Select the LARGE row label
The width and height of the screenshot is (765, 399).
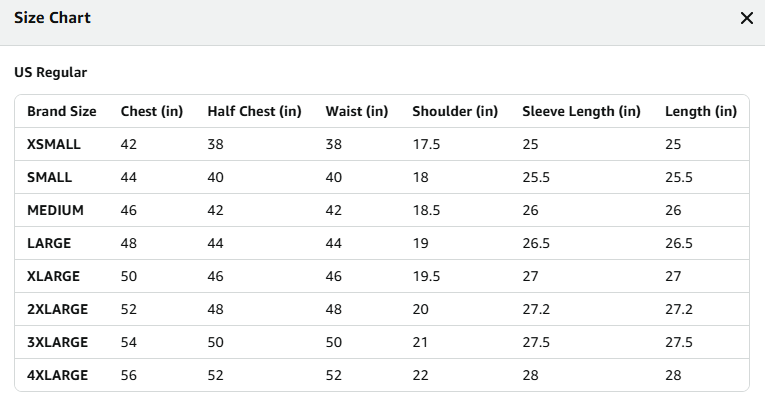point(49,243)
